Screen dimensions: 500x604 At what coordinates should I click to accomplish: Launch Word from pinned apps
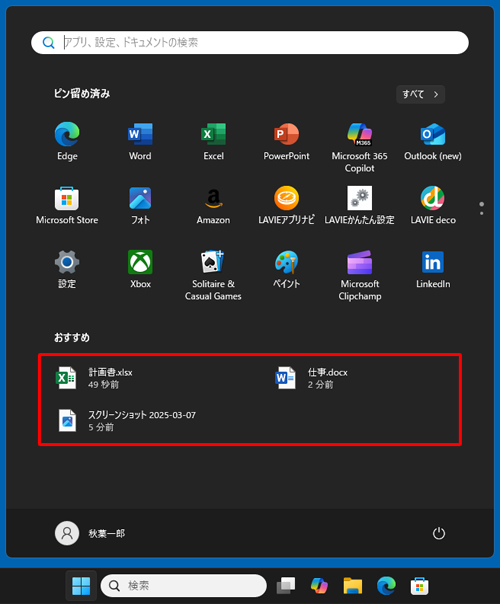point(140,141)
